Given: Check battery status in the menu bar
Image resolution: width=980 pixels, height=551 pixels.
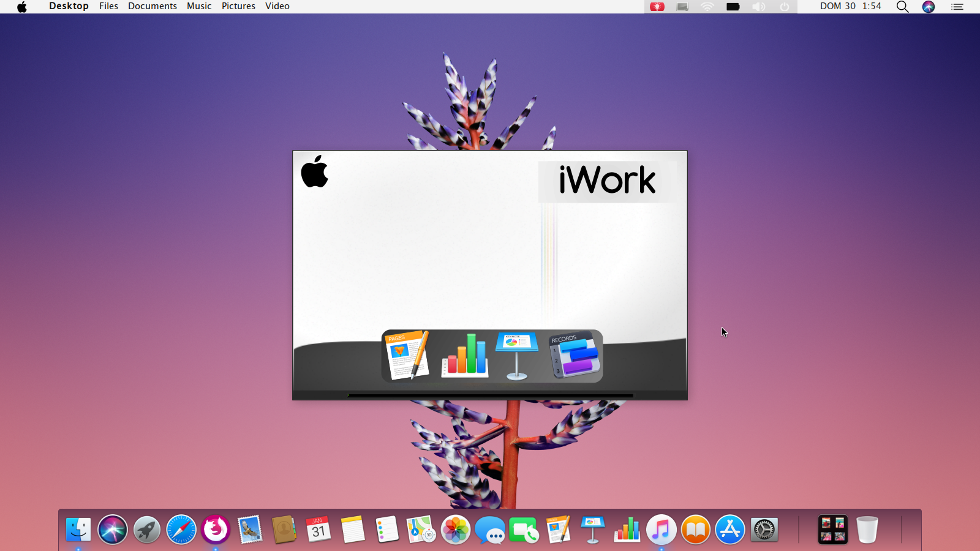Looking at the screenshot, I should point(733,7).
